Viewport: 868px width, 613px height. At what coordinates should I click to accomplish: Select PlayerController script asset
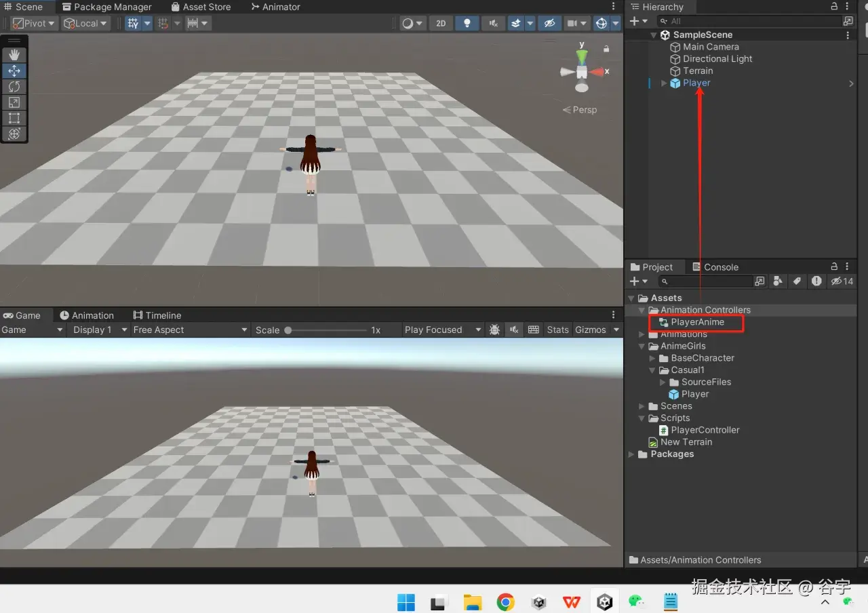705,430
